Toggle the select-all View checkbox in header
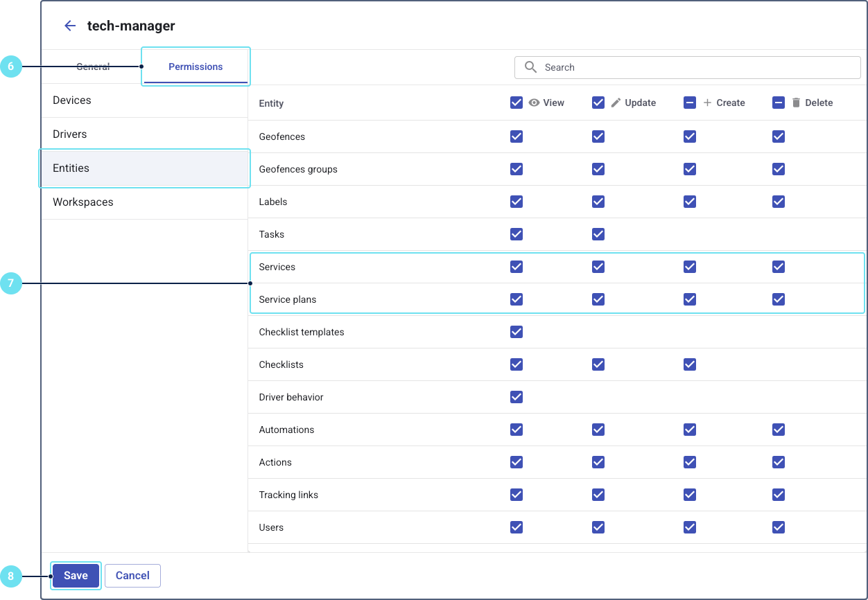868x600 pixels. (516, 103)
